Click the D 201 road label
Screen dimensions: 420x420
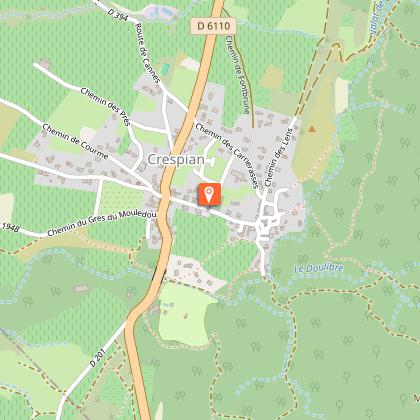[98, 358]
